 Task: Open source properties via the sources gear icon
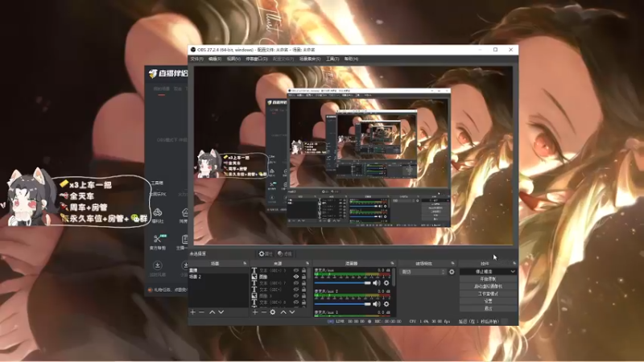coord(273,312)
